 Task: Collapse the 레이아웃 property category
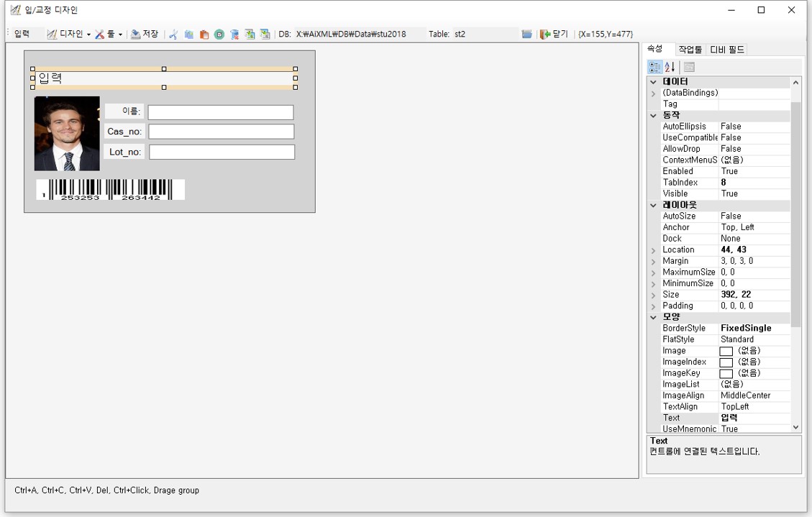click(x=653, y=205)
